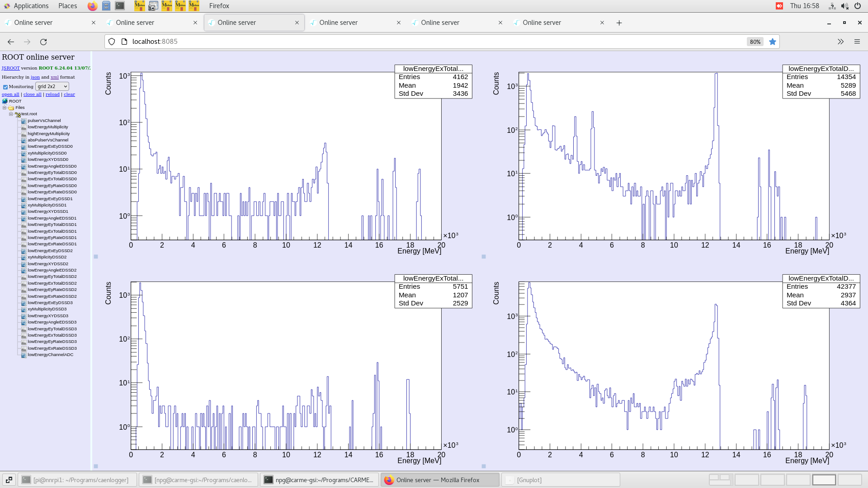
Task: Open the volume icon in system tray
Action: point(844,6)
